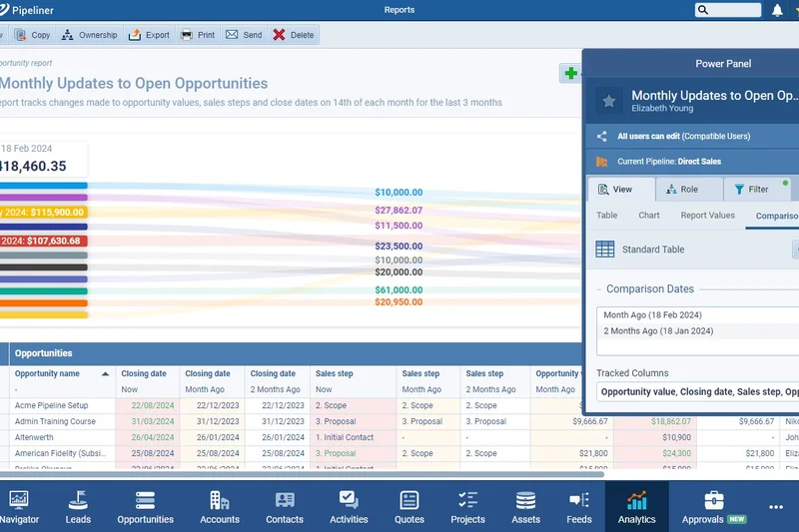Screen dimensions: 799x532
Task: Select the Acme Pipeline Setup row
Action: 51,406
